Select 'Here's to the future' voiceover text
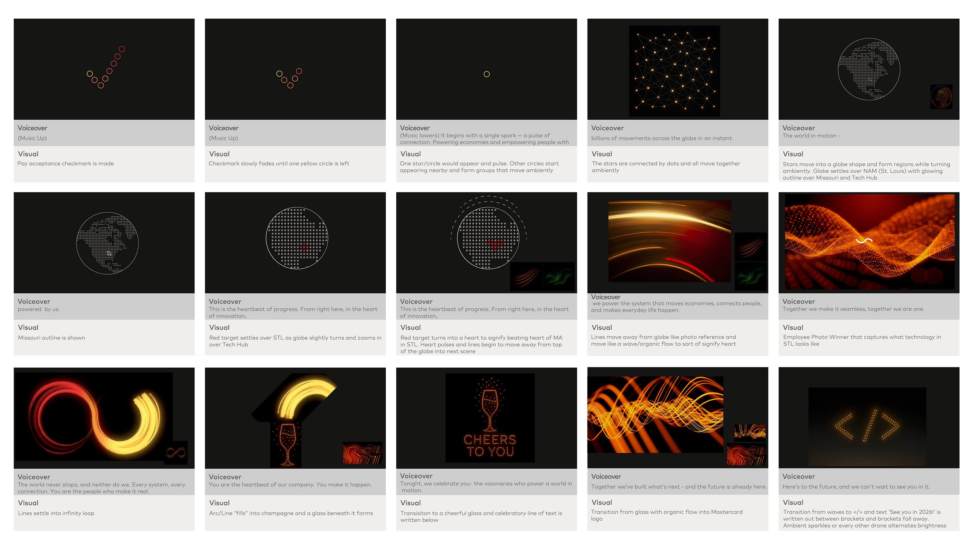The height and width of the screenshot is (551, 980). point(856,486)
